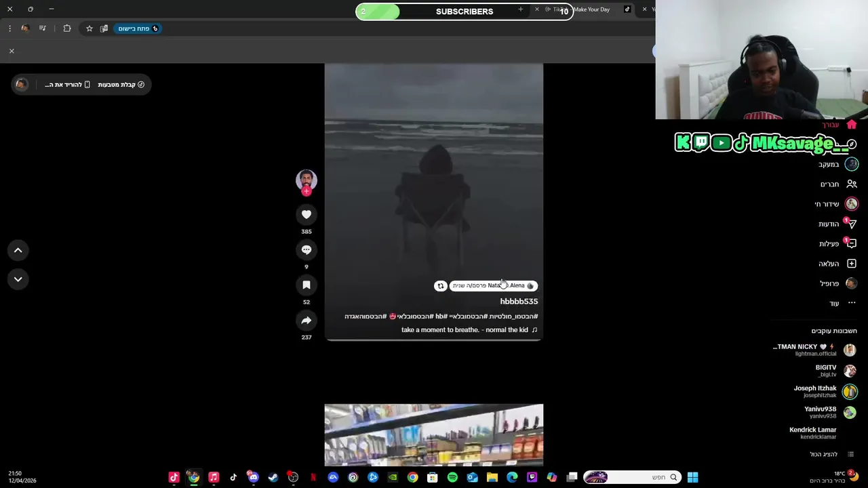Follow the creator with the red plus badge

307,191
